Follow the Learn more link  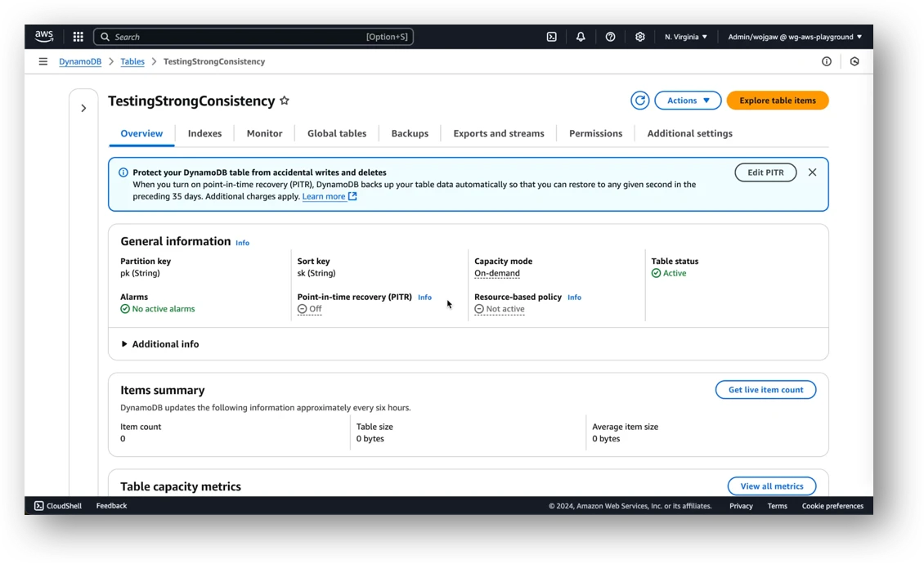(324, 196)
